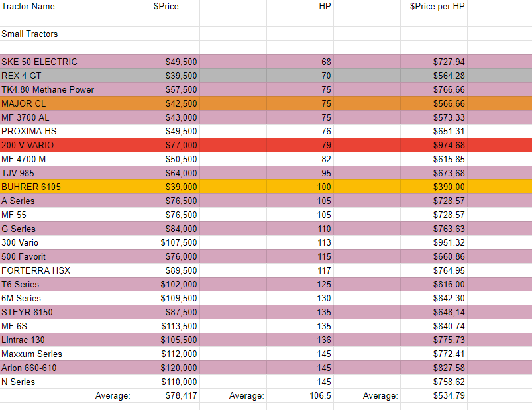Click the 'Maxxum Series' name cell
Screen dimensions: 532x410
[x=33, y=354]
